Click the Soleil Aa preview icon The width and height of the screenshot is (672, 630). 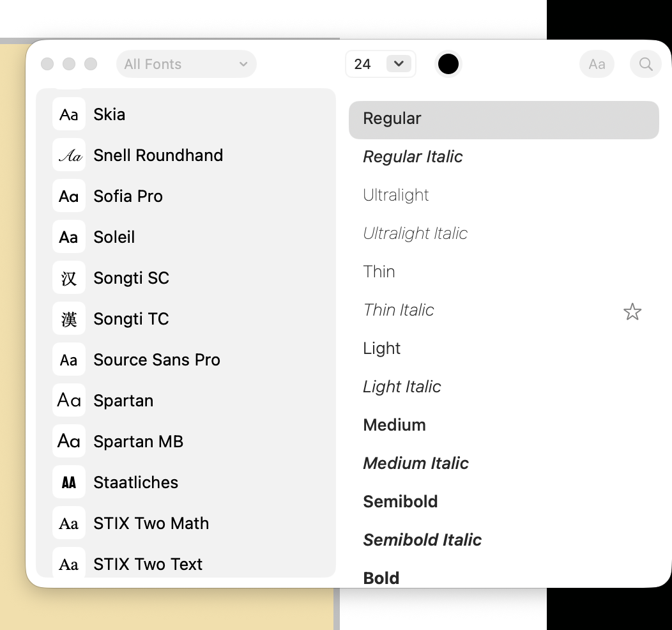pos(69,237)
